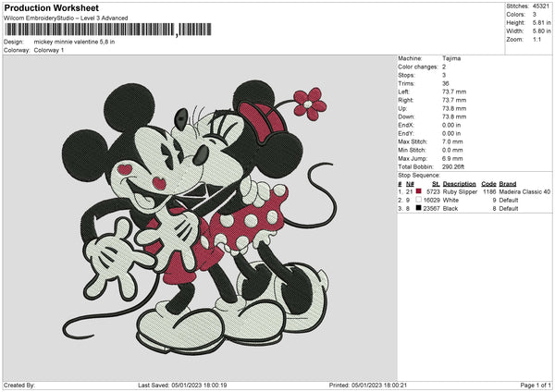Image resolution: width=555 pixels, height=392 pixels.
Task: Click the Machine value 'Tajima'
Action: pyautogui.click(x=451, y=58)
